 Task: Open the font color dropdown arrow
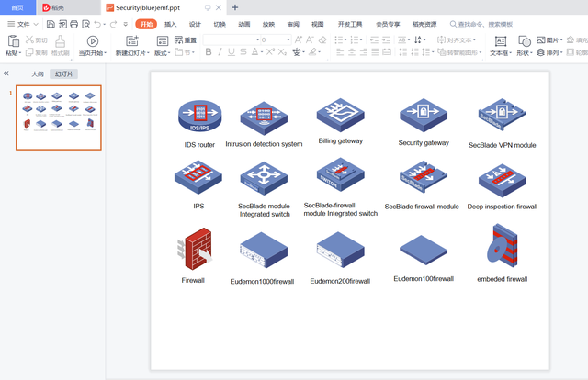(x=262, y=52)
